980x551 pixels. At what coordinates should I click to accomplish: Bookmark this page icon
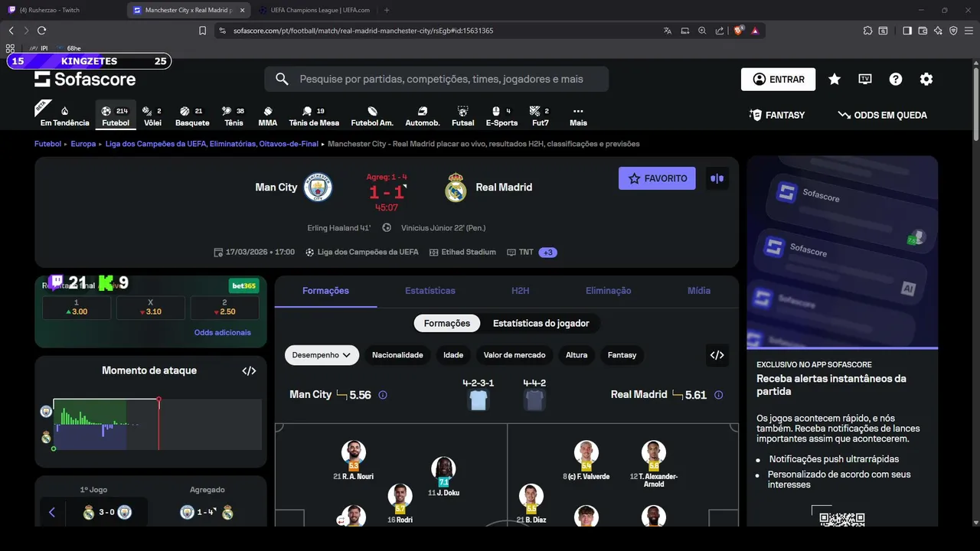point(202,31)
